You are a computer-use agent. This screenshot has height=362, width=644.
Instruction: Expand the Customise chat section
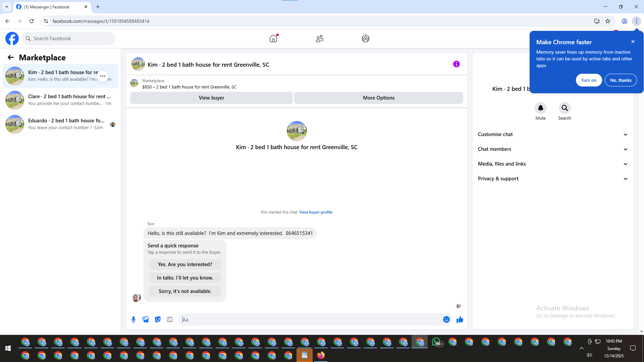tap(552, 134)
